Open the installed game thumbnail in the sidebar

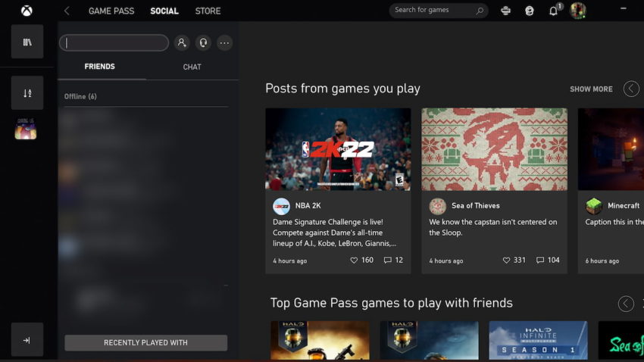[x=26, y=129]
